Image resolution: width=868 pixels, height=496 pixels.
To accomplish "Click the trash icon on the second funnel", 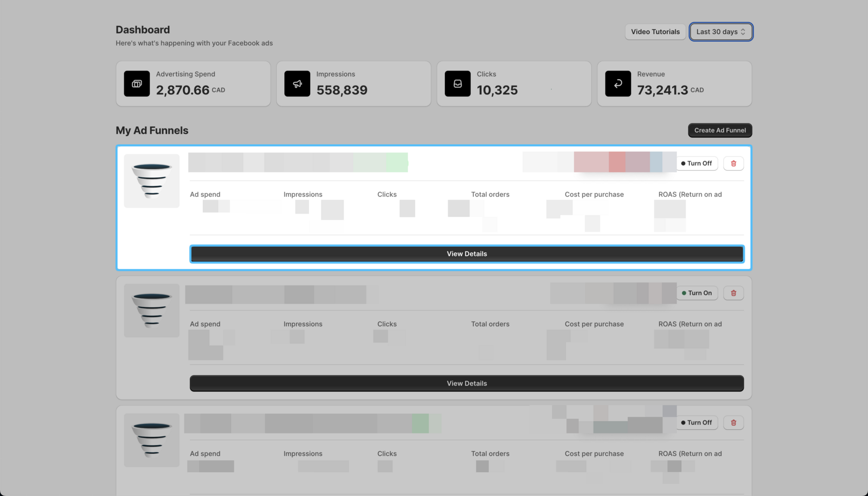I will click(x=733, y=293).
